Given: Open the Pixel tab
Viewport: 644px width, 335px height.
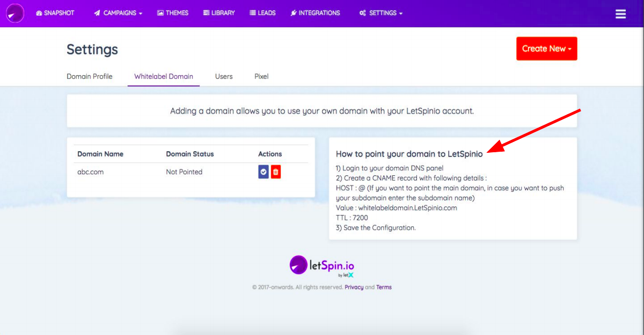Looking at the screenshot, I should (x=261, y=76).
